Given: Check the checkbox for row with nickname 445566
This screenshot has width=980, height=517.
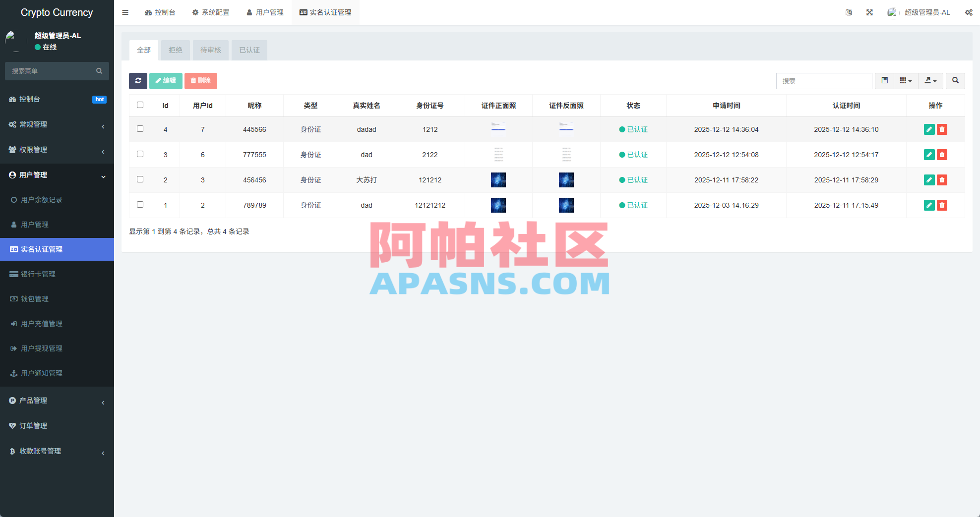Looking at the screenshot, I should (140, 129).
